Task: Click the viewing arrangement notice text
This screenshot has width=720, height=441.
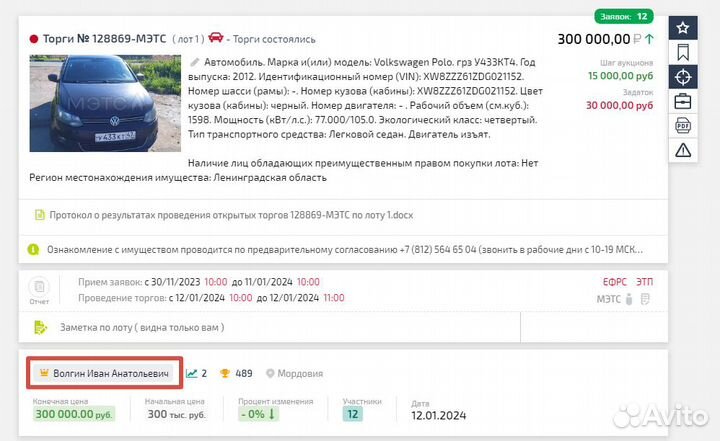Action: tap(345, 249)
